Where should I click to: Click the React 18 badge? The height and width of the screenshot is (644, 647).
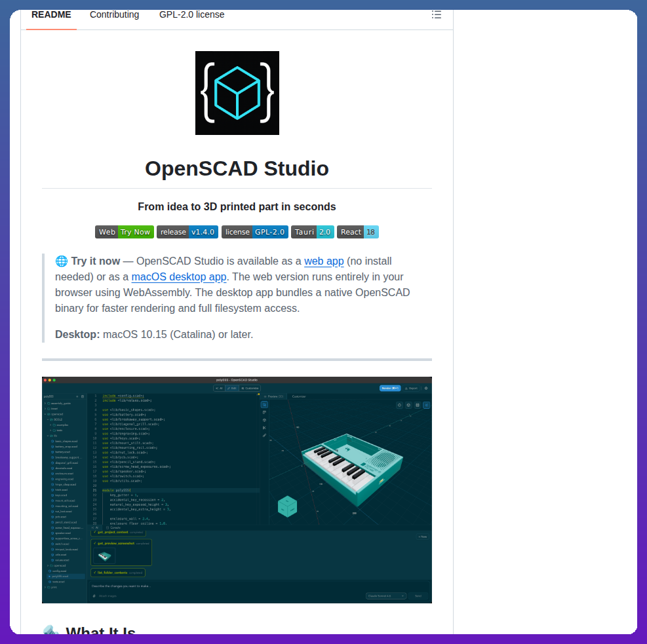click(x=358, y=232)
